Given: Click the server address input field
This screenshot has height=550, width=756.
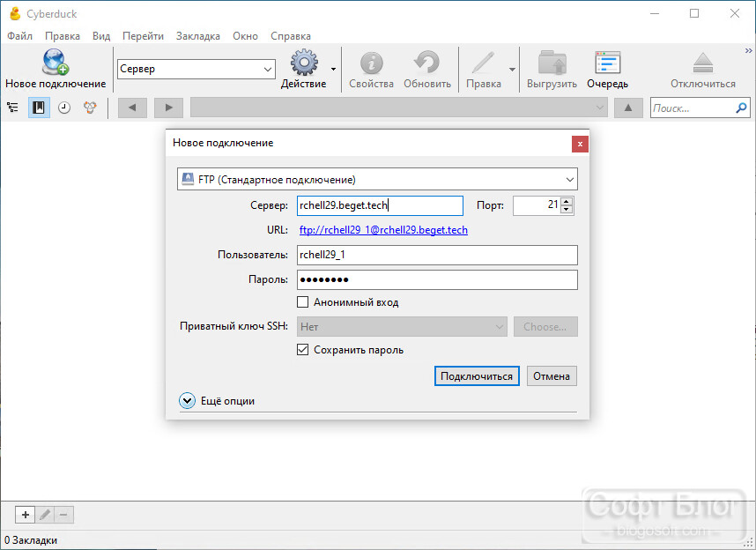Looking at the screenshot, I should click(x=380, y=205).
